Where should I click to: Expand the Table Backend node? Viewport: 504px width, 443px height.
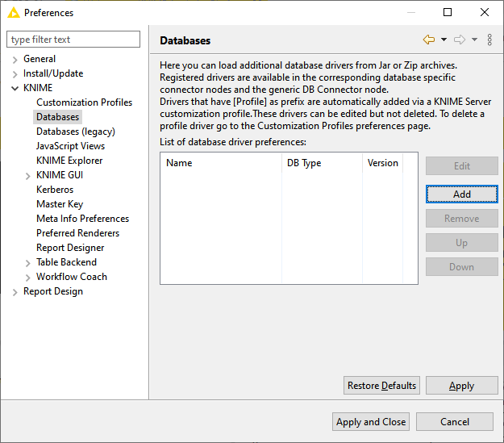click(28, 262)
